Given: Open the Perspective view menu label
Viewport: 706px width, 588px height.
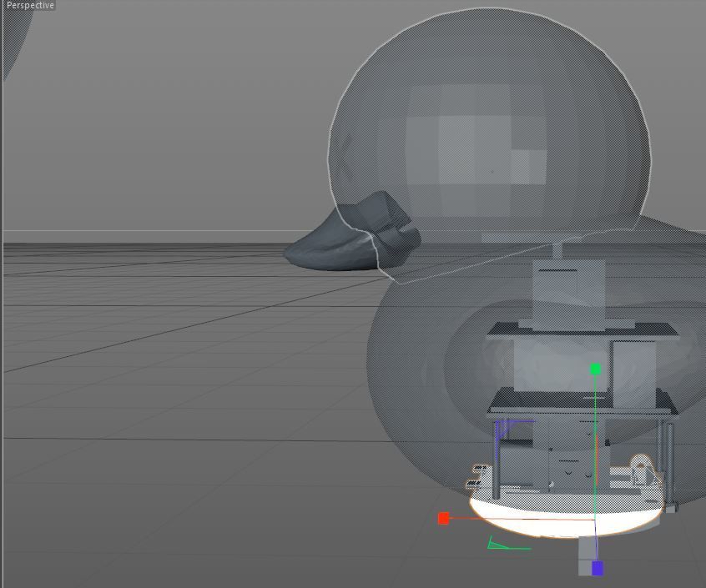Looking at the screenshot, I should 30,7.
